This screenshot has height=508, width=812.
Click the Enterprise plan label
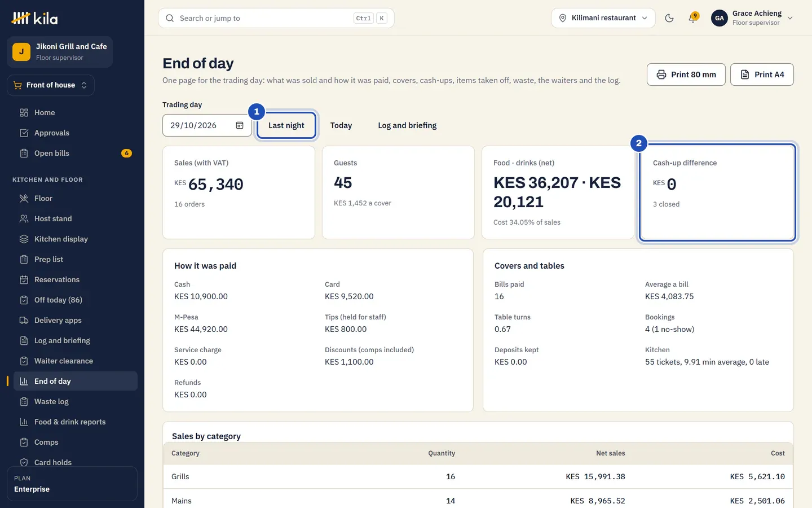click(x=32, y=489)
